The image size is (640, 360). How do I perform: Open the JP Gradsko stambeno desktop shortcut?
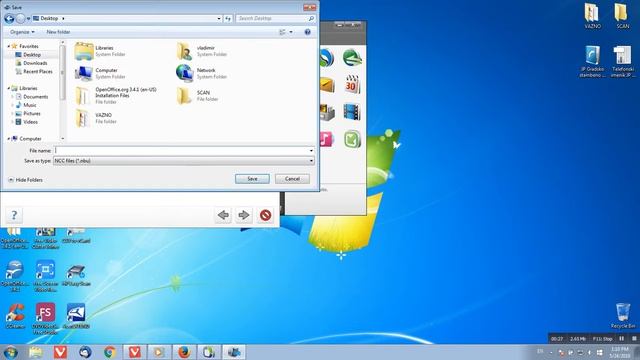(592, 61)
